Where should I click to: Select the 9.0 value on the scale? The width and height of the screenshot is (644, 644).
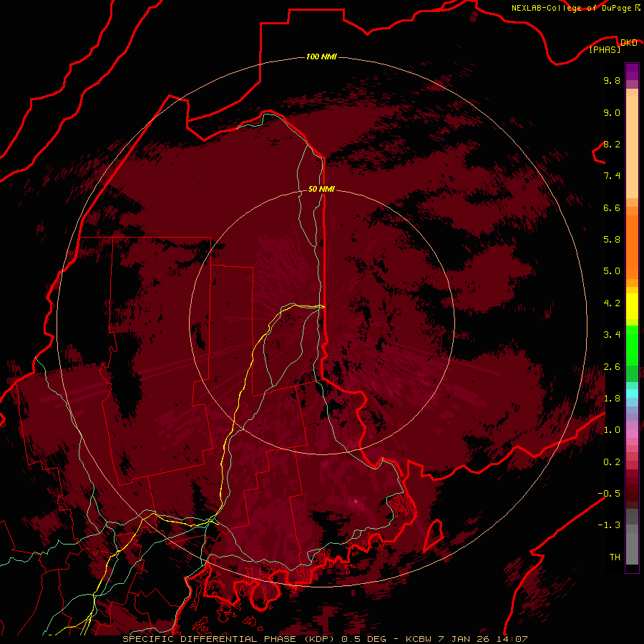pos(612,112)
